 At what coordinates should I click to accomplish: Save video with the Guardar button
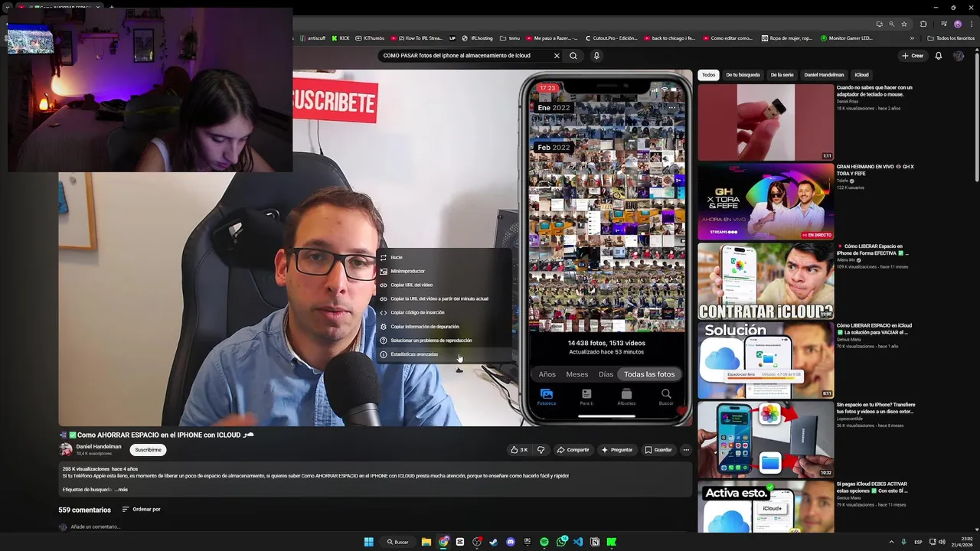[658, 450]
